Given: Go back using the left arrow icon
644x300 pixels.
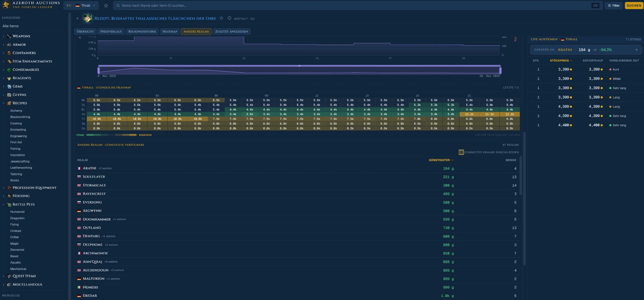Looking at the screenshot, I should pos(78,18).
